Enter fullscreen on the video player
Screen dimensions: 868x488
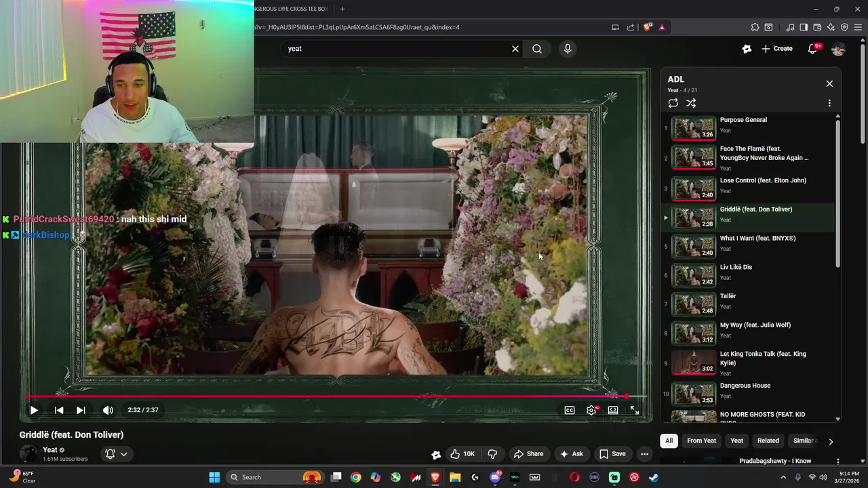[x=635, y=410]
